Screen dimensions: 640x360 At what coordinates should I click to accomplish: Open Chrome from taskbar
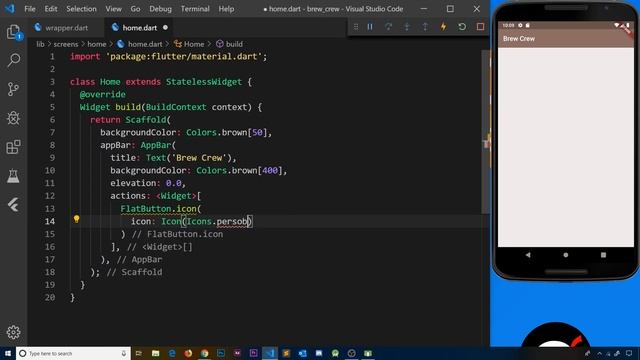pos(204,353)
